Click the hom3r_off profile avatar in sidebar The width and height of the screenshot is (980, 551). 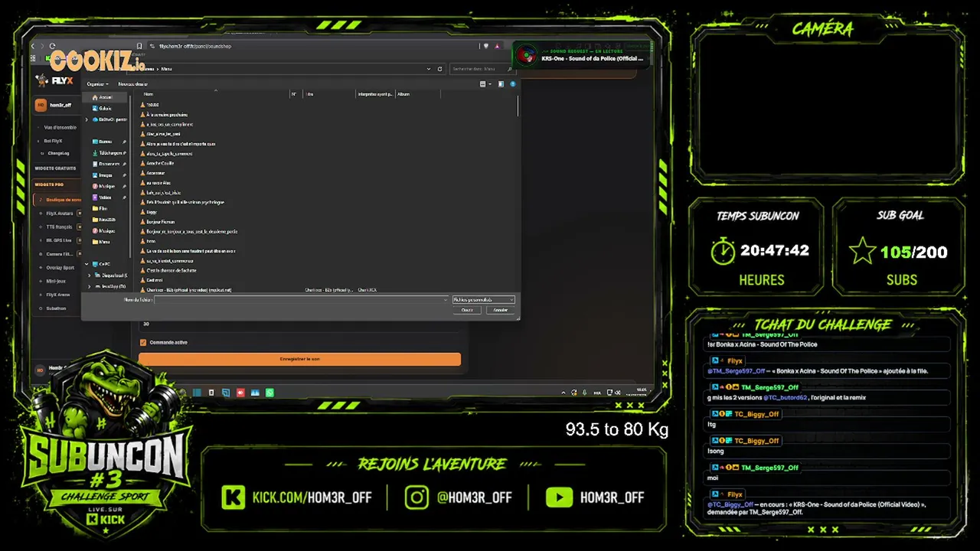point(41,106)
